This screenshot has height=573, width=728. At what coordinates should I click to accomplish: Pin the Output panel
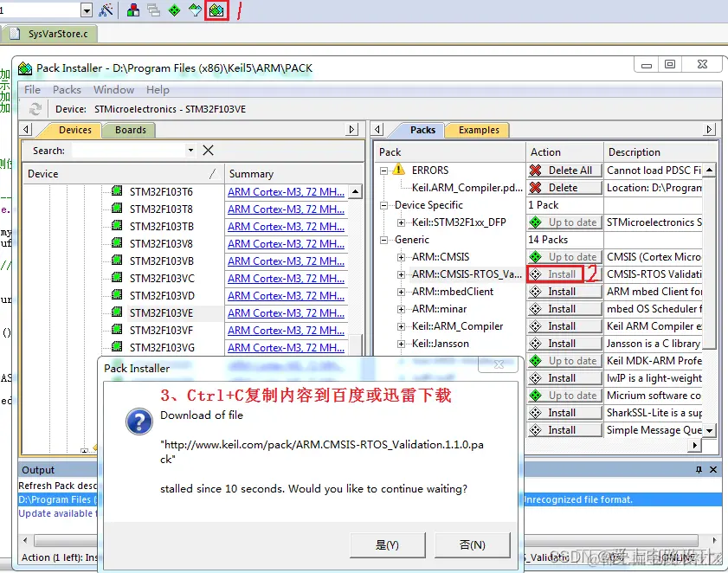coord(699,470)
